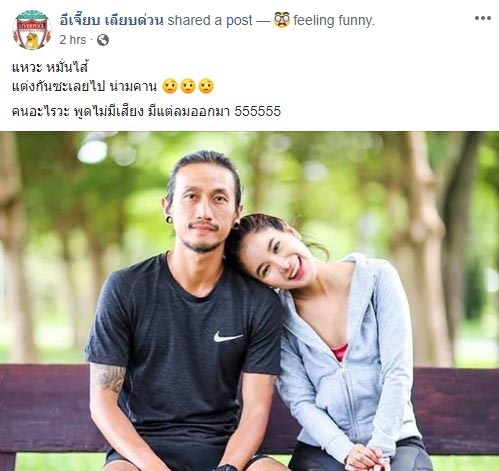Open the อีเจี๊ยบ เลียบด่วน page name
This screenshot has width=499, height=471.
pyautogui.click(x=111, y=20)
